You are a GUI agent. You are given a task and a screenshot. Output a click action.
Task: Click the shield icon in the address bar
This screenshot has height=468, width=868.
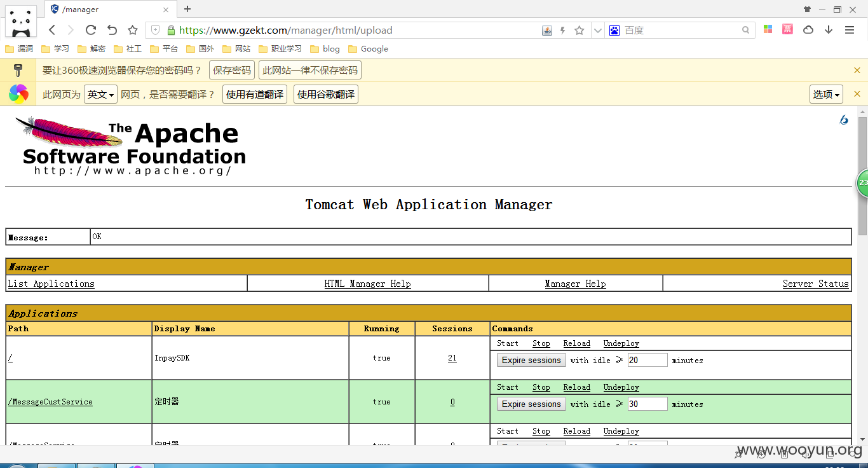pos(156,30)
